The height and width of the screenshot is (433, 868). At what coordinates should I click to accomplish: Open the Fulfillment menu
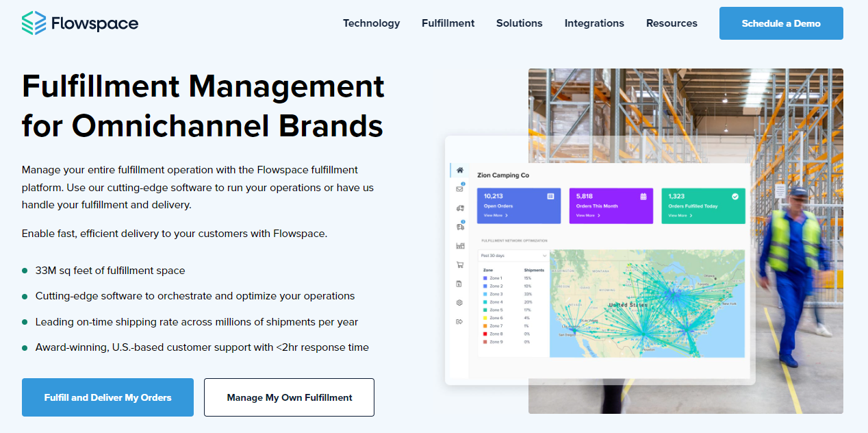(x=448, y=23)
